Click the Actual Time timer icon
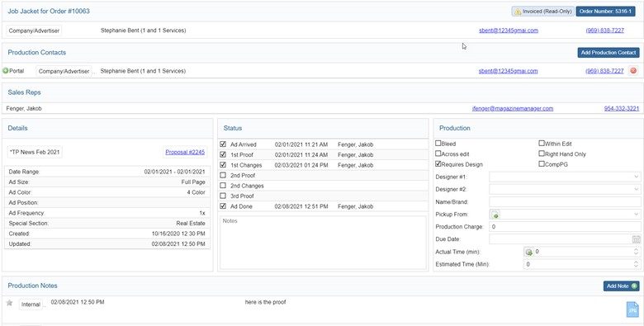Viewport: 644px width, 326px height. [529, 252]
